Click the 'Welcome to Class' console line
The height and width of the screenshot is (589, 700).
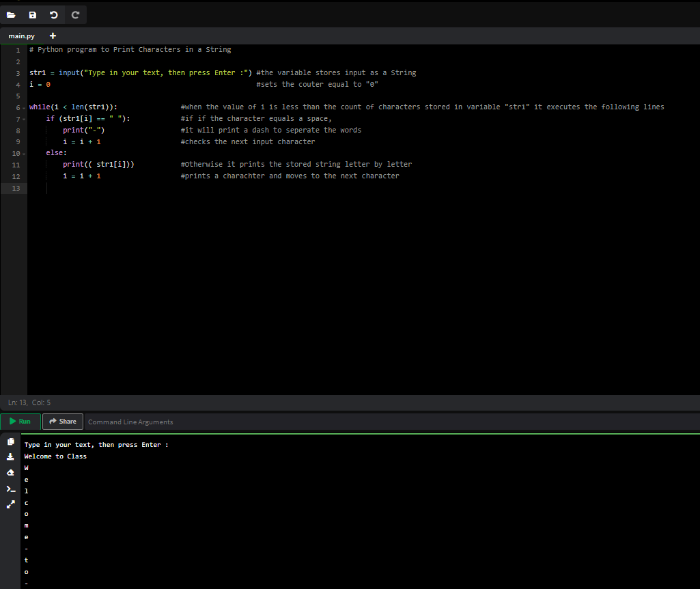coord(55,456)
